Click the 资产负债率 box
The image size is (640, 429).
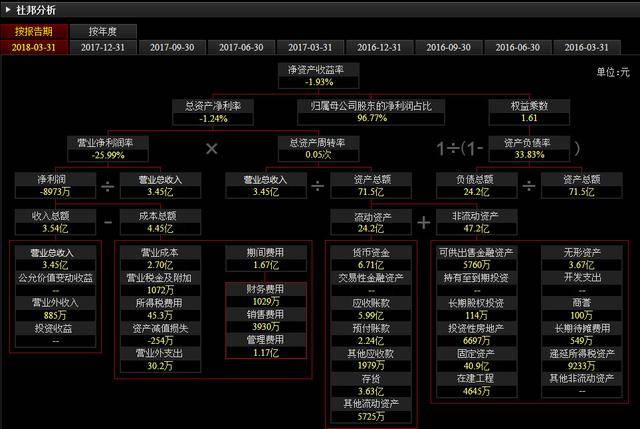tap(529, 148)
